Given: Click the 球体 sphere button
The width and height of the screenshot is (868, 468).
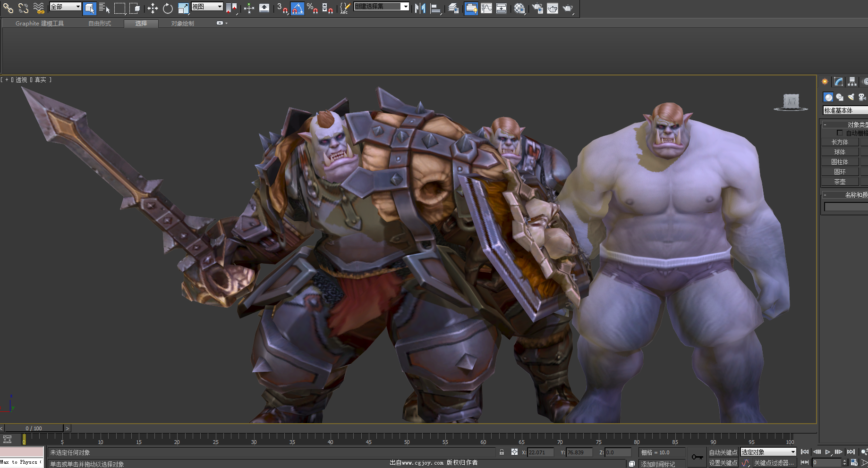Looking at the screenshot, I should (840, 152).
